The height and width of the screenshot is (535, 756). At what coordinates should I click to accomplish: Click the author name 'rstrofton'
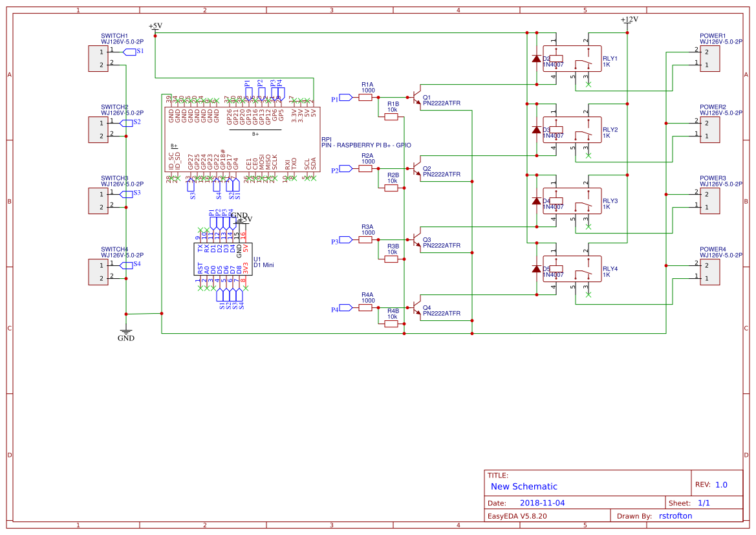pyautogui.click(x=675, y=516)
